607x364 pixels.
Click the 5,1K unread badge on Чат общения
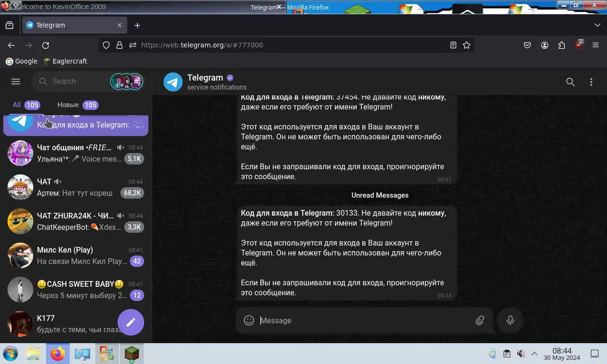134,159
